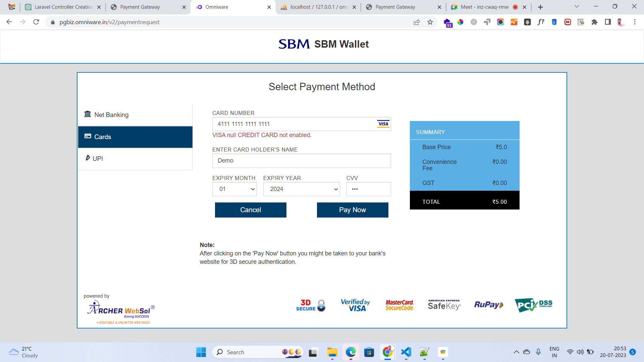Click the MasterCard SecureCode badge
This screenshot has height=362, width=644.
400,305
